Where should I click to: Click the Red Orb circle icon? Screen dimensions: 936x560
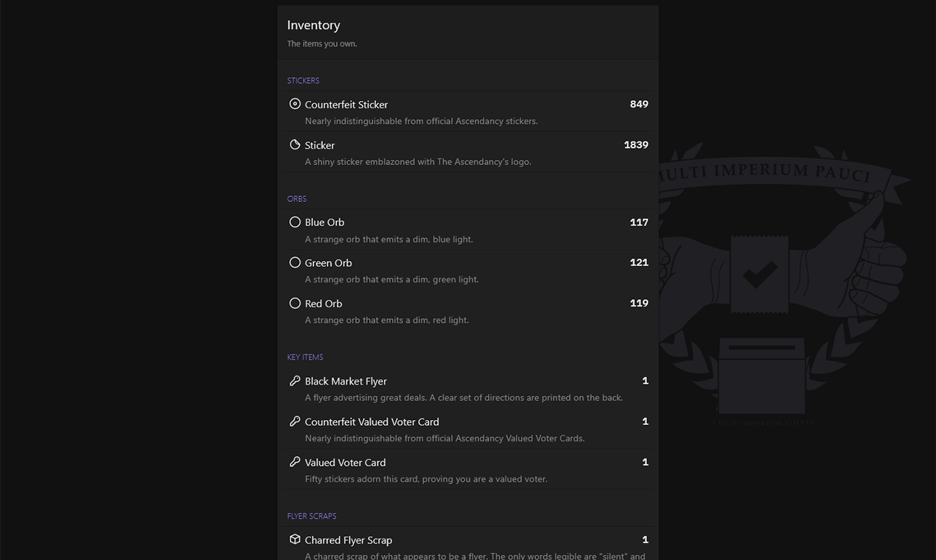tap(295, 303)
